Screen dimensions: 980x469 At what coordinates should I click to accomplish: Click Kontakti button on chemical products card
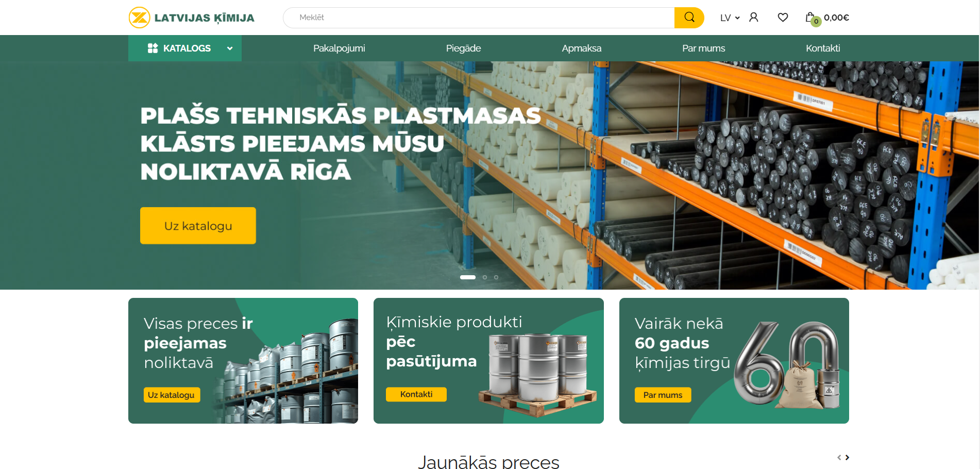[416, 394]
